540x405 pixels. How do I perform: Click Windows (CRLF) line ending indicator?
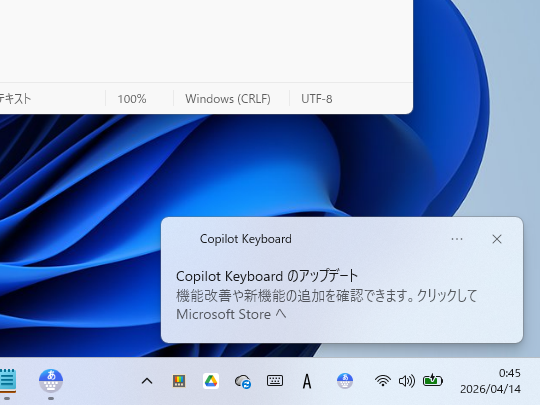tap(228, 99)
